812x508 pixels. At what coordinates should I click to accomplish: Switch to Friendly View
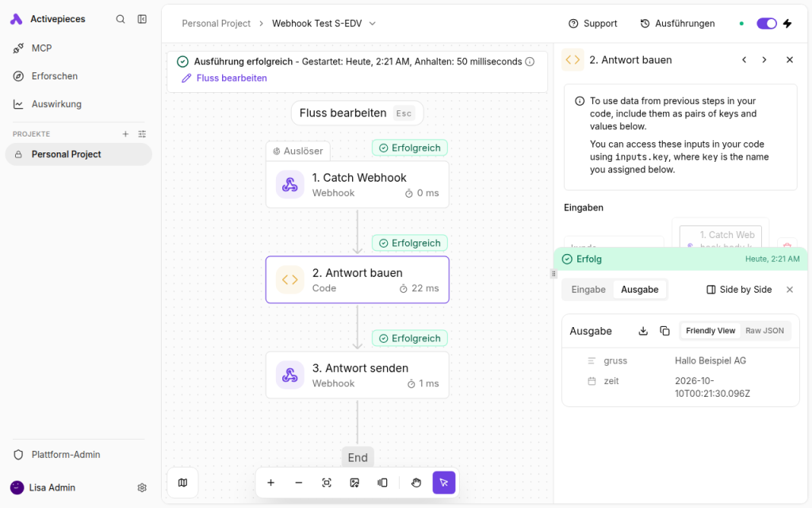pyautogui.click(x=710, y=331)
